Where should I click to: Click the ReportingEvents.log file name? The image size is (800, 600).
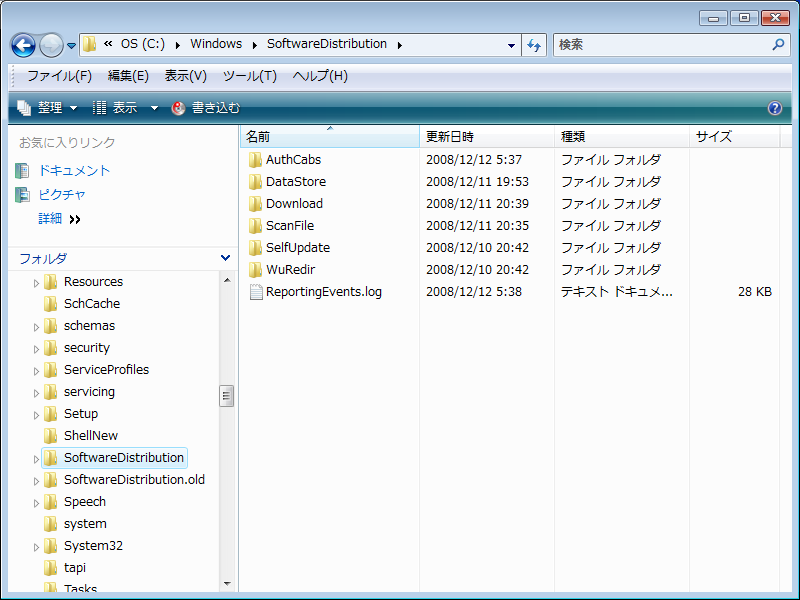[324, 292]
